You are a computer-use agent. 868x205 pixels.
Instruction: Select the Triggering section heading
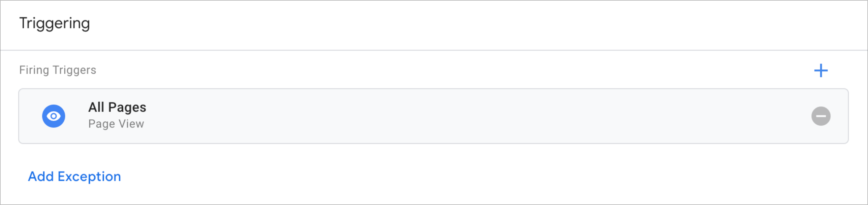pyautogui.click(x=55, y=23)
